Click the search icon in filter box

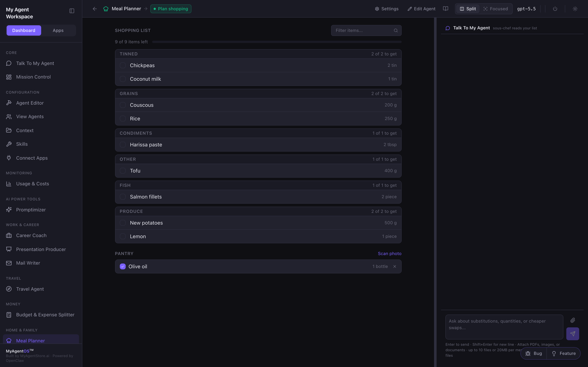pos(396,31)
